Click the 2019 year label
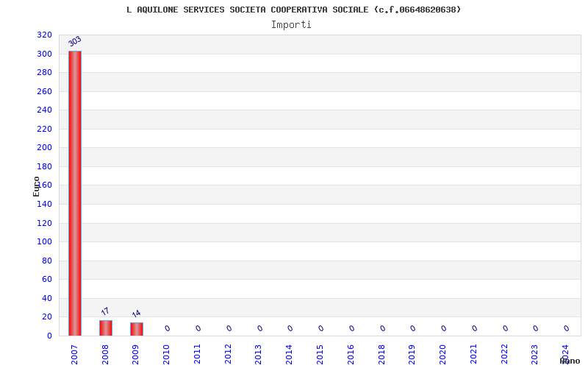Screen dimensions: 588x368 (x=412, y=355)
